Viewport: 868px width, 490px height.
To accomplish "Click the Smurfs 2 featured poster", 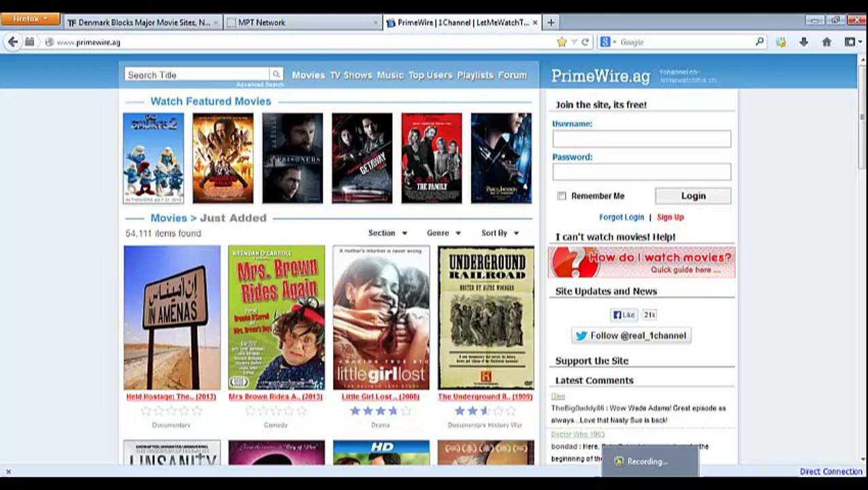I will point(153,159).
